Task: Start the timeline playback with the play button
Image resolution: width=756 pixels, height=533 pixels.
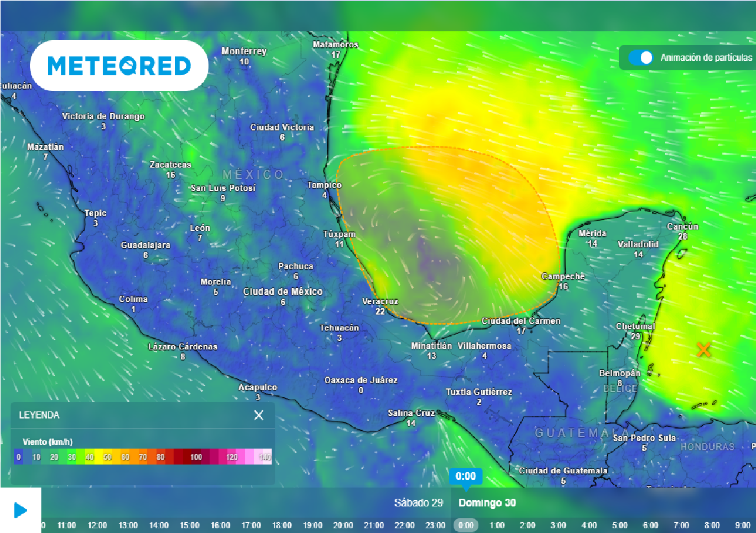Action: click(x=21, y=510)
